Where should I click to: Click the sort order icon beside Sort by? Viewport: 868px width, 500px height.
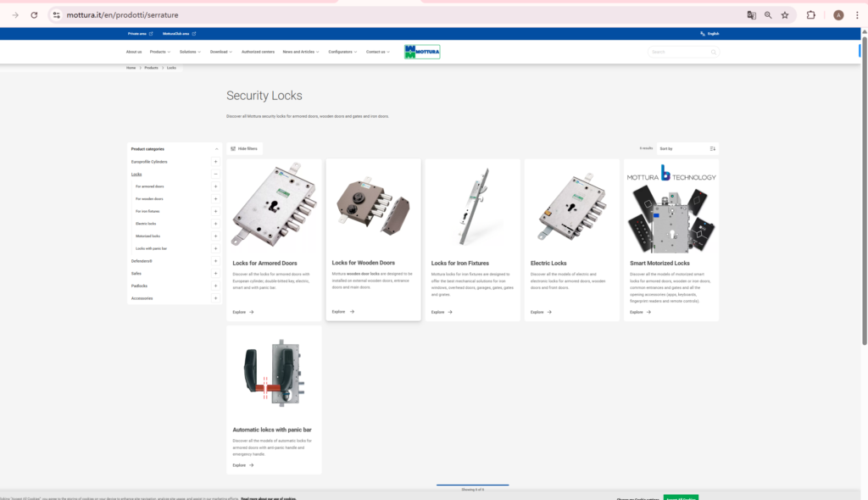point(713,148)
